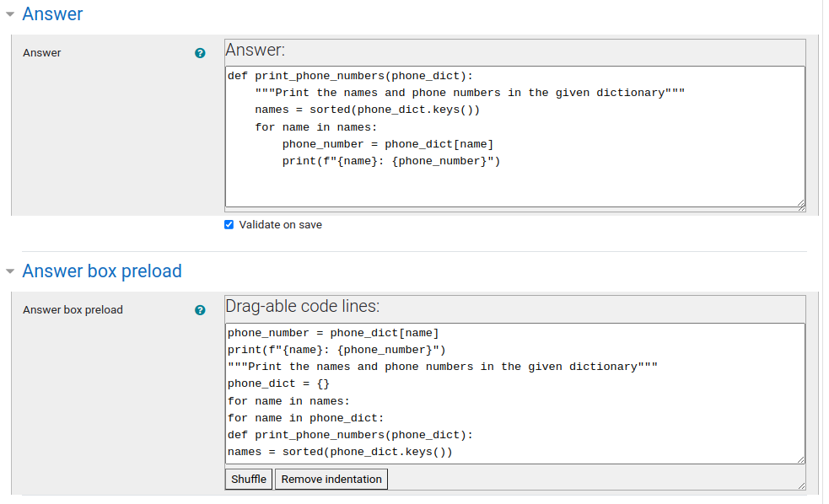Viewport: 829px width, 504px height.
Task: Click the Answer heading text
Action: click(52, 14)
